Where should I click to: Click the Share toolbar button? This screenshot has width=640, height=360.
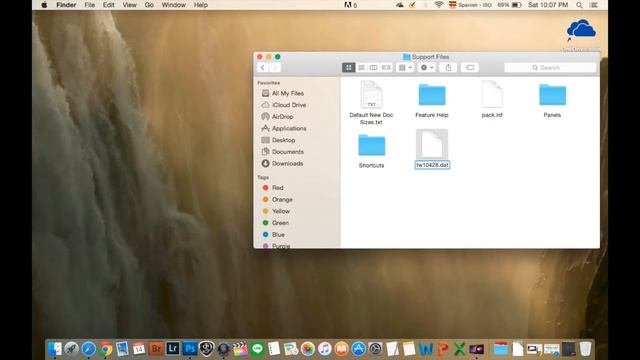[448, 67]
